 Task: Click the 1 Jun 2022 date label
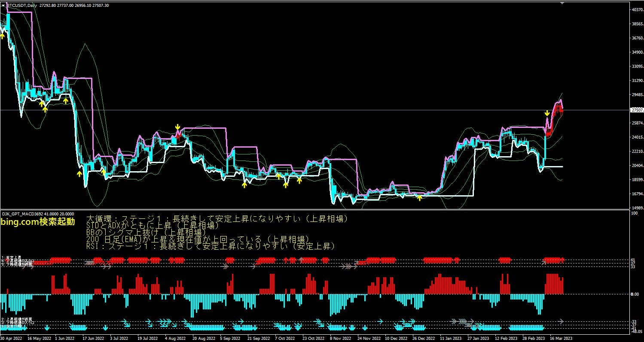pos(65,338)
